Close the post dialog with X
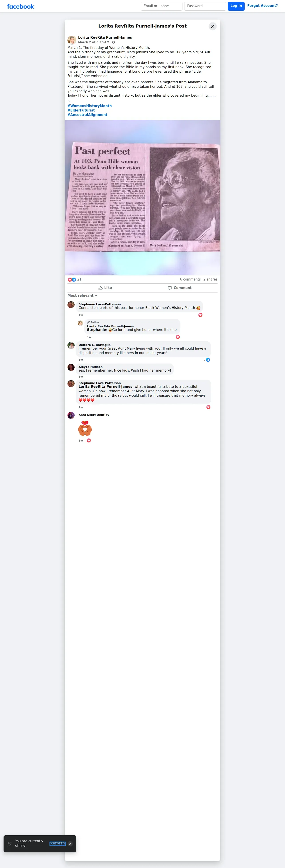The height and width of the screenshot is (868, 285). 213,26
